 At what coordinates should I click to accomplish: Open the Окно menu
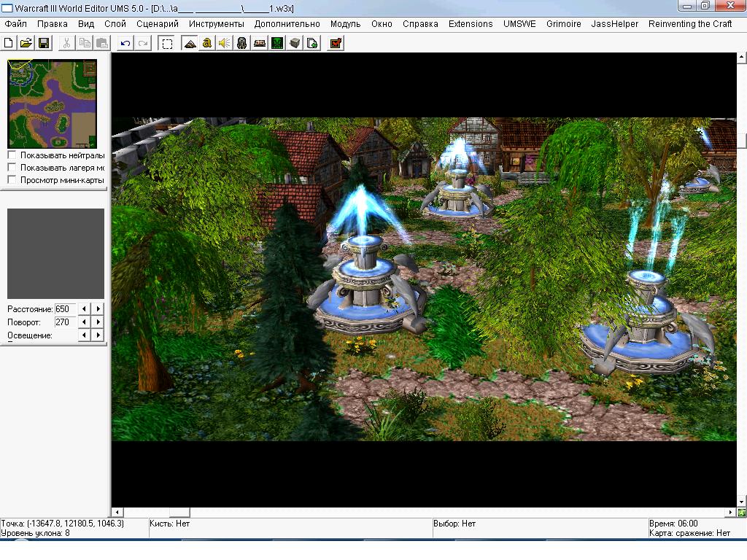tap(382, 24)
